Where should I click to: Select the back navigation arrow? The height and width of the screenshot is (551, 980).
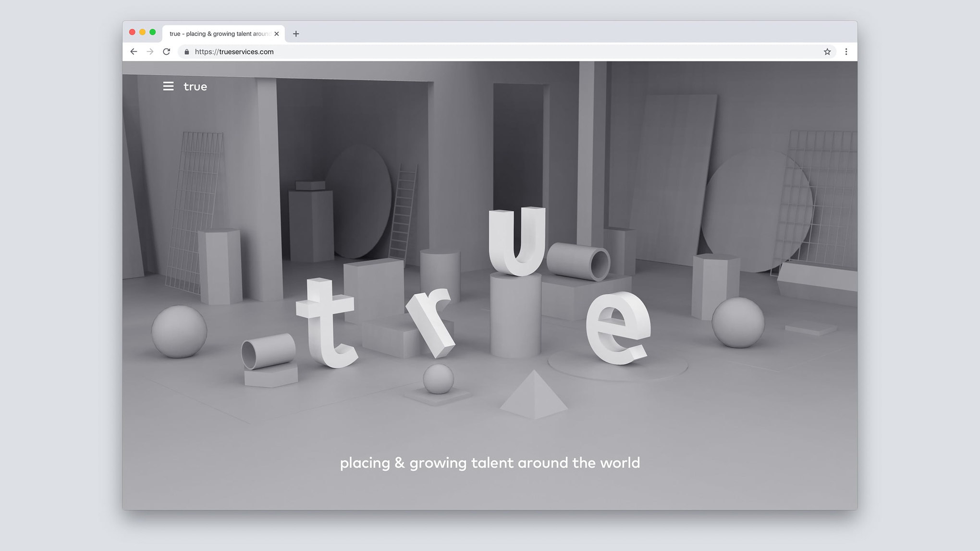[x=134, y=51]
